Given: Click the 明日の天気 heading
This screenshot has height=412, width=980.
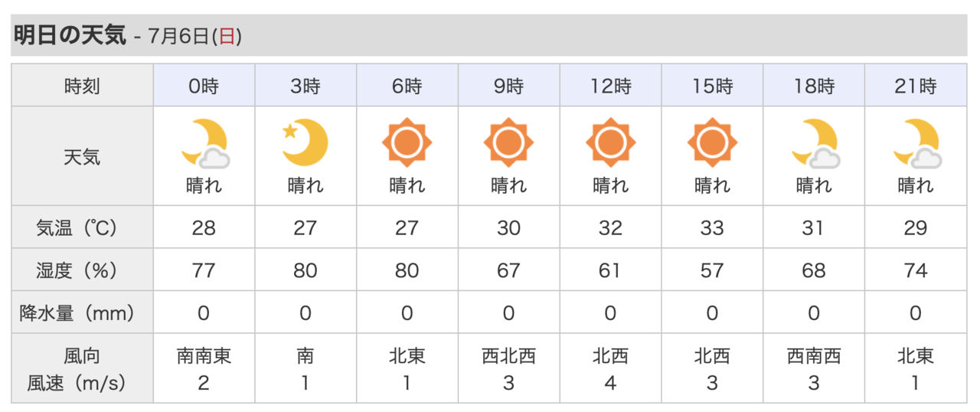Looking at the screenshot, I should (70, 35).
